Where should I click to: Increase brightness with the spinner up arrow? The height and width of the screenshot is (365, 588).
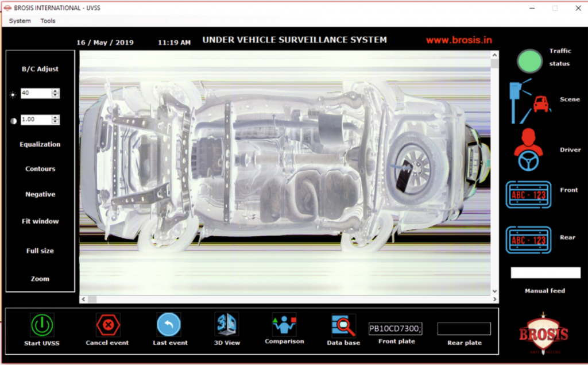[x=56, y=90]
